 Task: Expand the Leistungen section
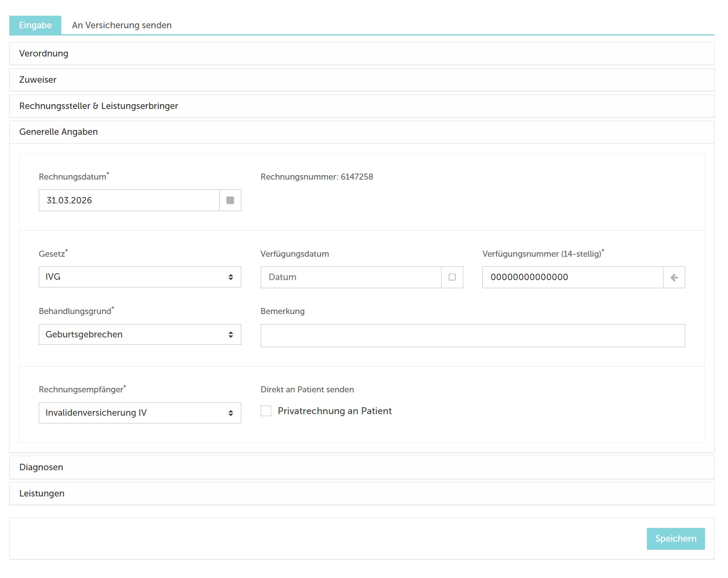pos(42,494)
